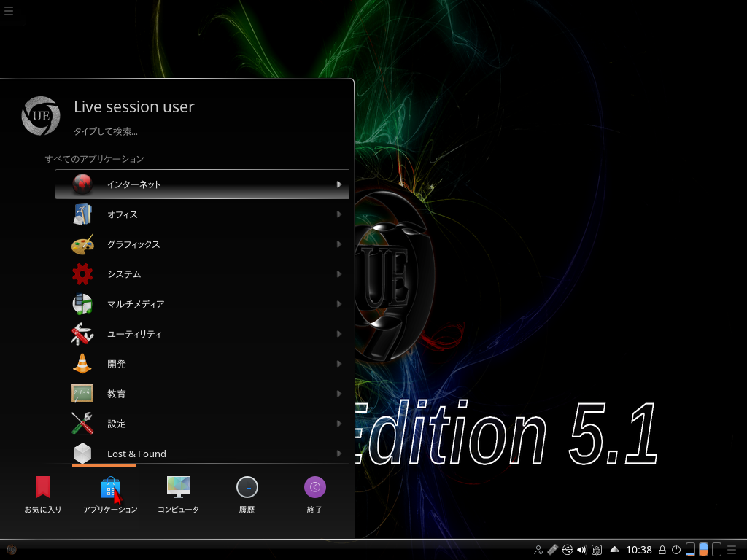
Task: Open the volume control in system tray
Action: [x=581, y=550]
